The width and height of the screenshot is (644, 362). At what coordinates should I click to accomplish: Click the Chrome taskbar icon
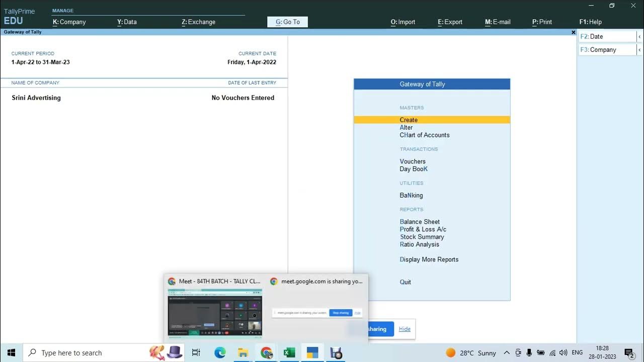(x=267, y=353)
